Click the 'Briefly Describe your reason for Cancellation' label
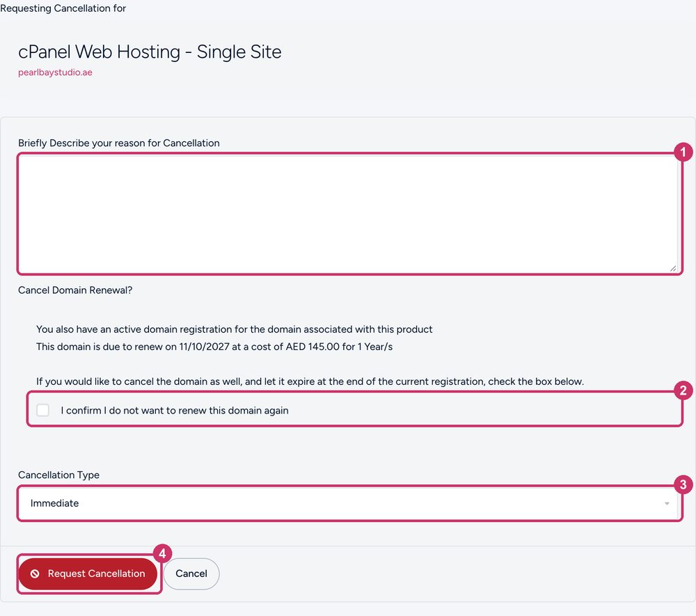The image size is (696, 616). point(119,143)
